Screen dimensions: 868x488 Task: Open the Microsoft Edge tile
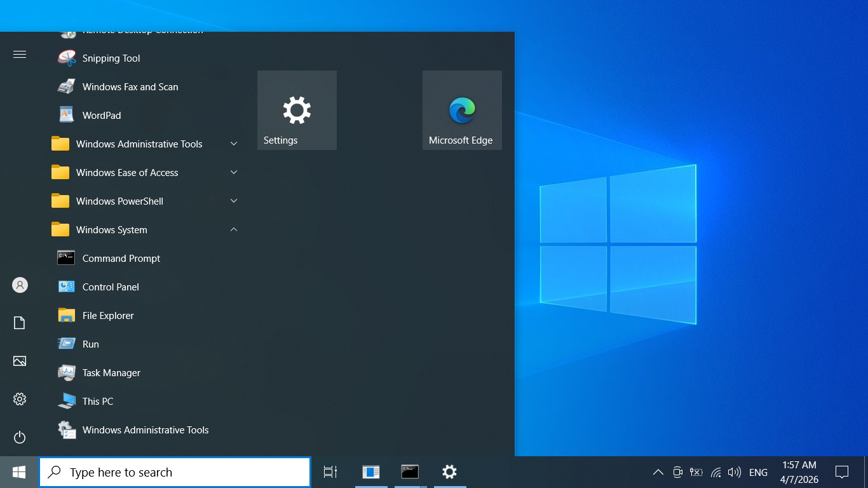pos(462,111)
